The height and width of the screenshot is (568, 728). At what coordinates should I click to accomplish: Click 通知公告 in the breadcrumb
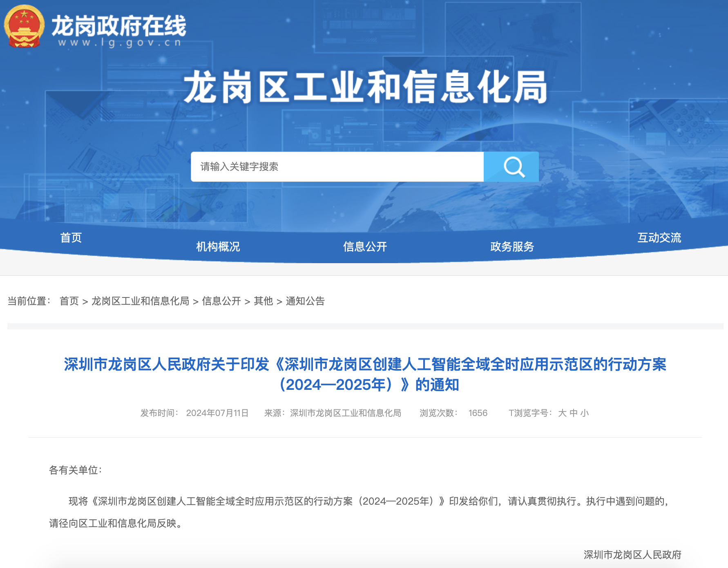pos(305,301)
